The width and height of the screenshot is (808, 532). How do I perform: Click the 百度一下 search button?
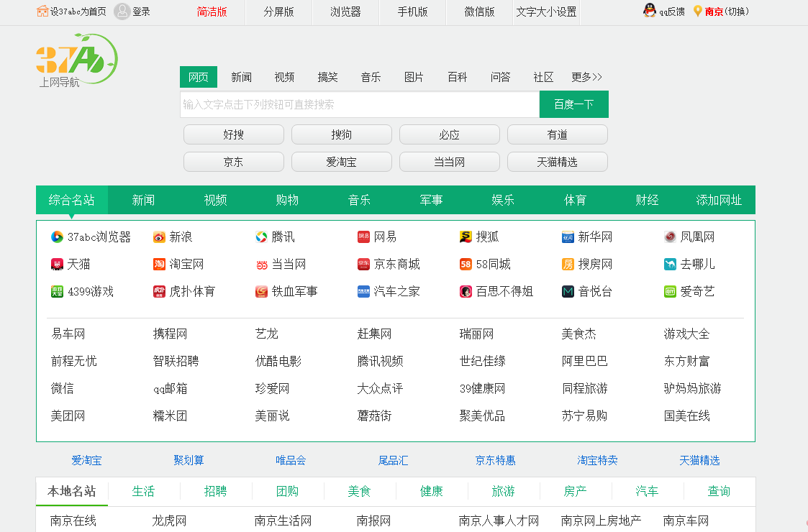(574, 104)
